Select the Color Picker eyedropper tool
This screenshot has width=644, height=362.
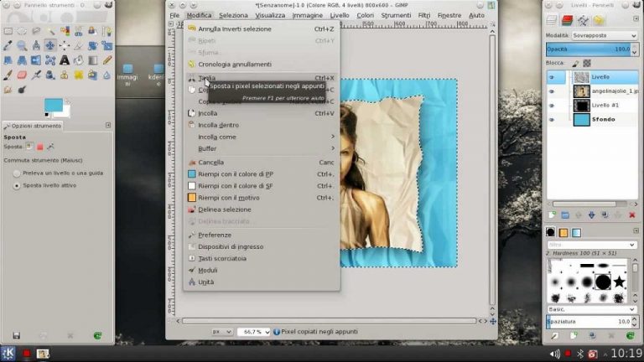point(8,45)
